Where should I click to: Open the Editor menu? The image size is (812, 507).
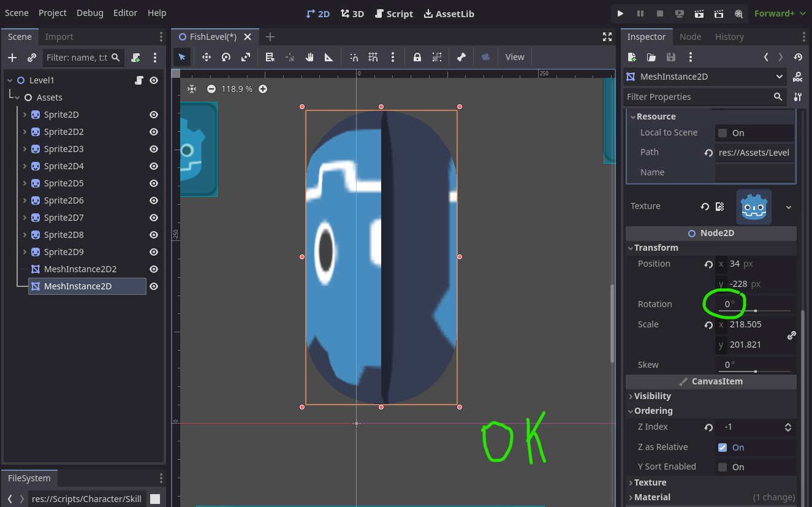tap(125, 12)
